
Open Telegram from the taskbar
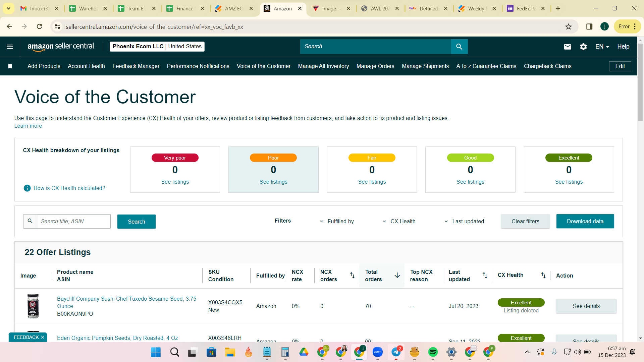396,352
